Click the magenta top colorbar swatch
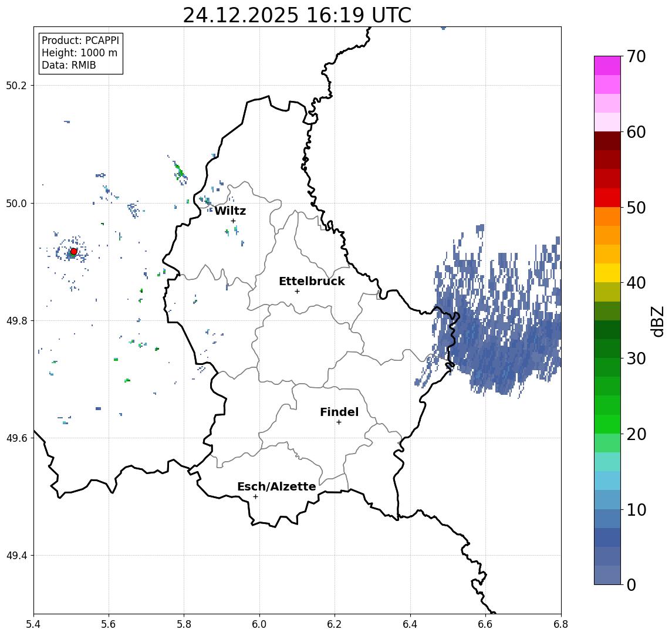Image resolution: width=672 pixels, height=636 pixels. pos(607,66)
